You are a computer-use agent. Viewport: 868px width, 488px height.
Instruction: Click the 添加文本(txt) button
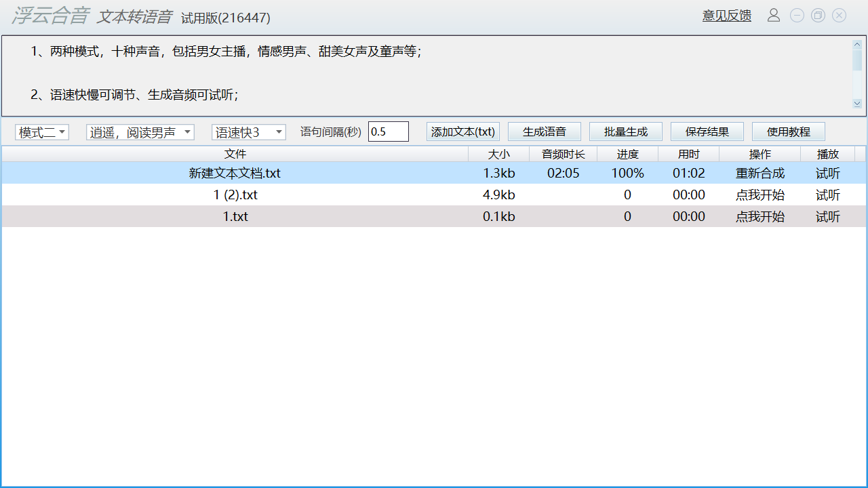coord(463,131)
